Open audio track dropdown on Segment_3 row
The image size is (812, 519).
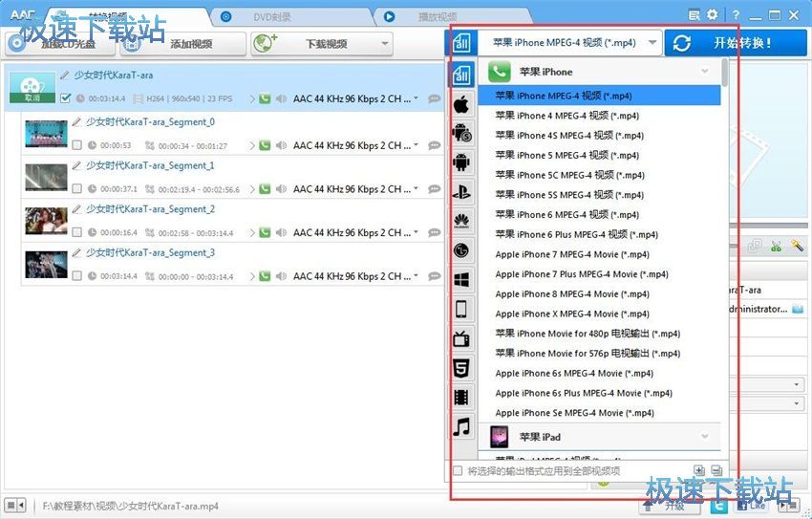(416, 275)
